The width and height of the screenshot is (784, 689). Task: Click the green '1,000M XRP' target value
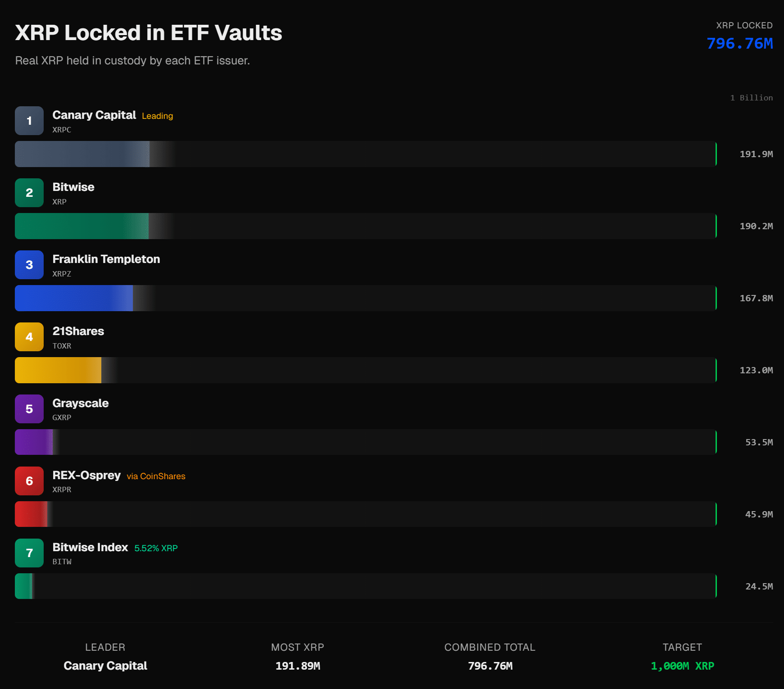[x=682, y=666]
